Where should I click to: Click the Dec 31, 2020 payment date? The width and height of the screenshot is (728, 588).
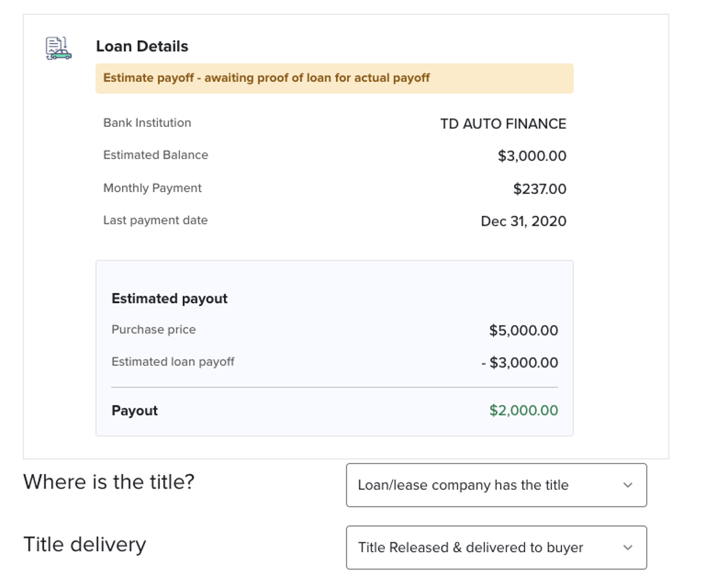point(523,221)
